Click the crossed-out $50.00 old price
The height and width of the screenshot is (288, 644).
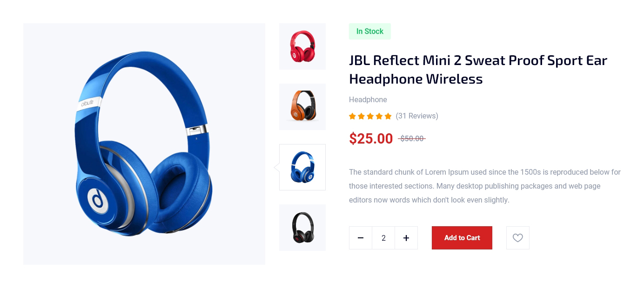[x=412, y=138]
